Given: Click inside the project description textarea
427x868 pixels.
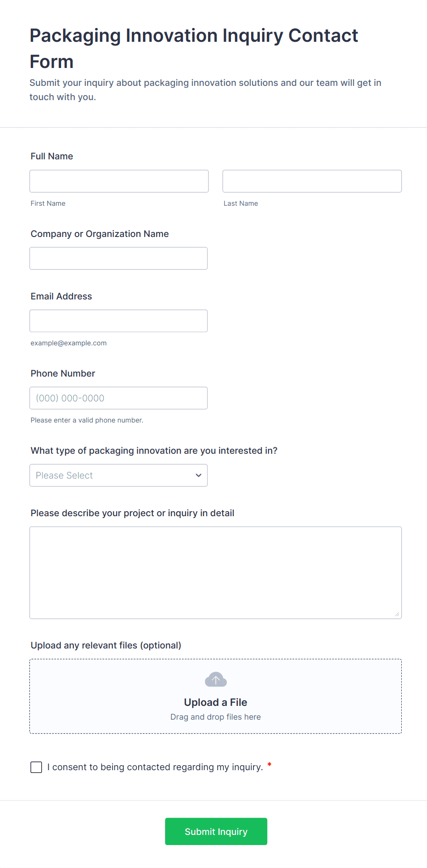Looking at the screenshot, I should 215,573.
